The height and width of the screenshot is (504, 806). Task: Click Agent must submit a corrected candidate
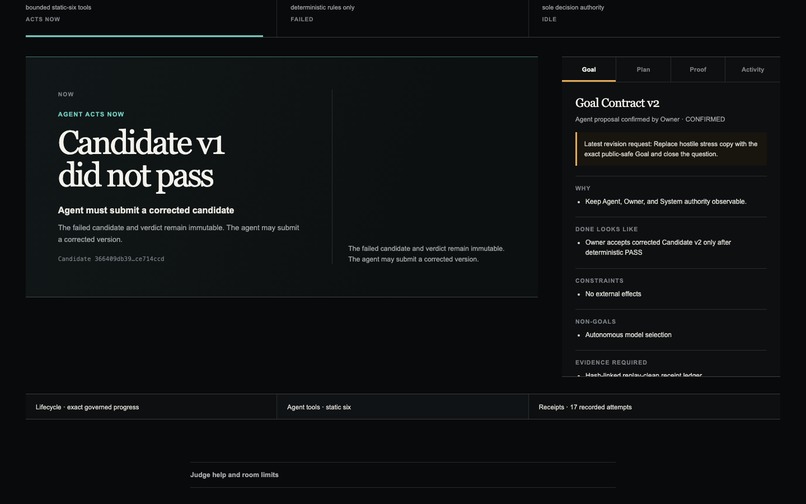pyautogui.click(x=146, y=210)
